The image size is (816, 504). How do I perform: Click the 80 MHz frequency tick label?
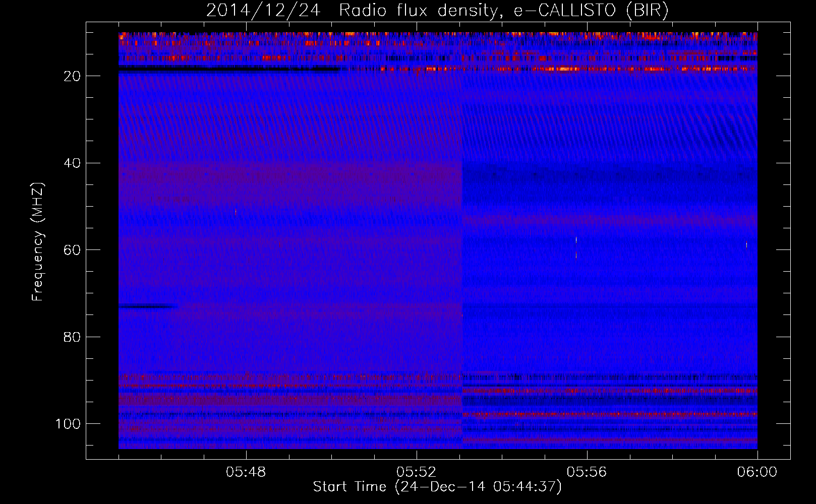[72, 337]
